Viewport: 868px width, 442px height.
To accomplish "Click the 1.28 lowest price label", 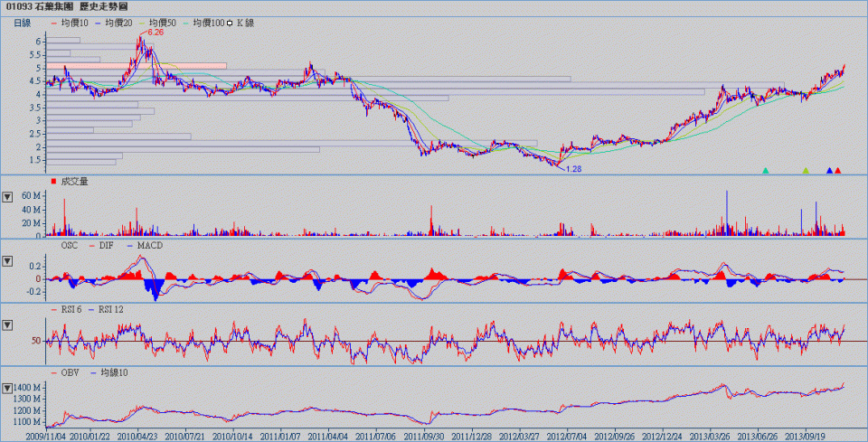I will 571,168.
